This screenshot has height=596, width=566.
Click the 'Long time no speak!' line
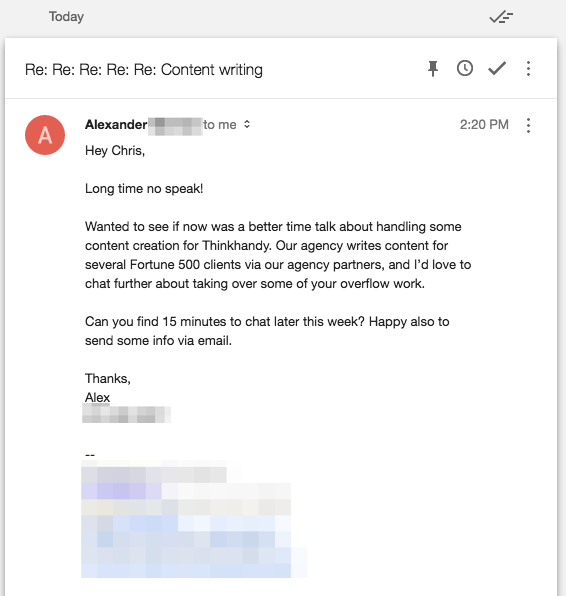click(x=144, y=189)
